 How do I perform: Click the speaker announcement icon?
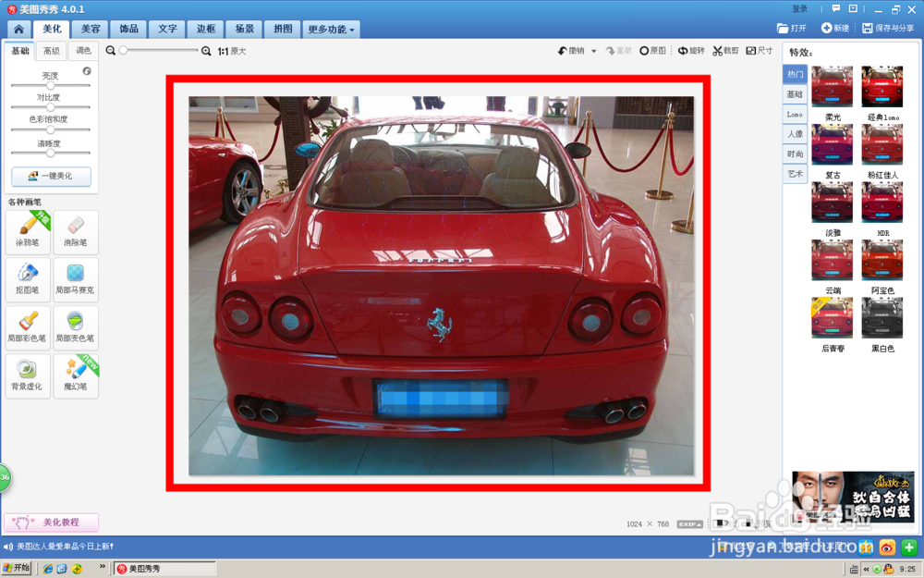(8, 547)
